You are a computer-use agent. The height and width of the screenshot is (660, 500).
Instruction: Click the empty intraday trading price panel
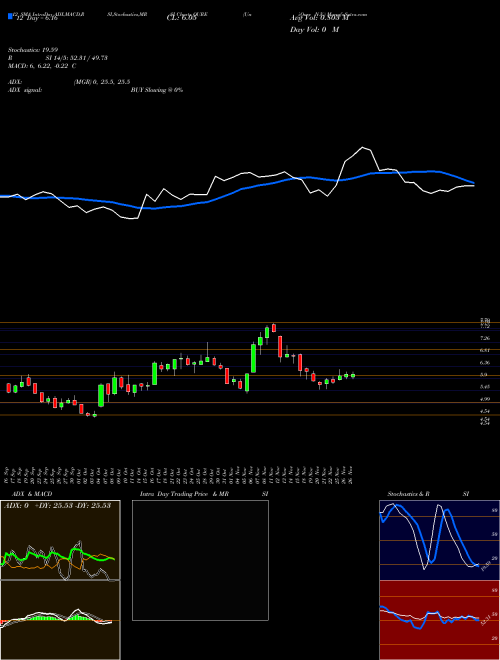[x=200, y=560]
